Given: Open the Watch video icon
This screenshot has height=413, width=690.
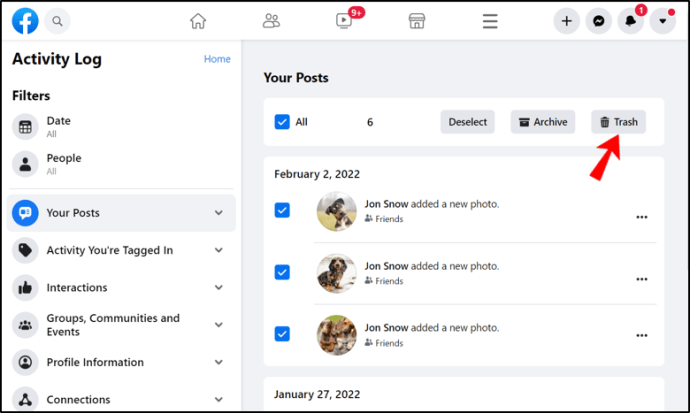Looking at the screenshot, I should tap(344, 21).
